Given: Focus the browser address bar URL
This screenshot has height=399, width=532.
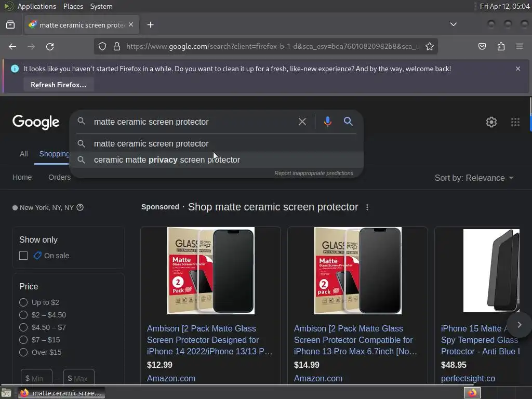Looking at the screenshot, I should (272, 46).
